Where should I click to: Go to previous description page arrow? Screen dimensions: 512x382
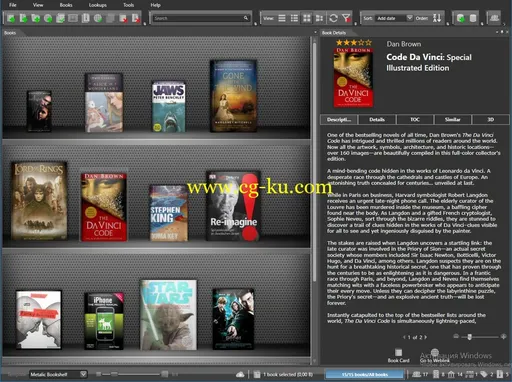pos(404,337)
